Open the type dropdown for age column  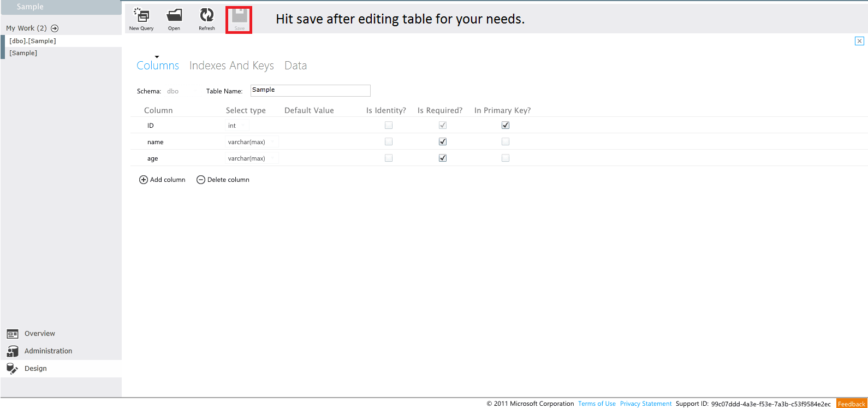[x=272, y=158]
